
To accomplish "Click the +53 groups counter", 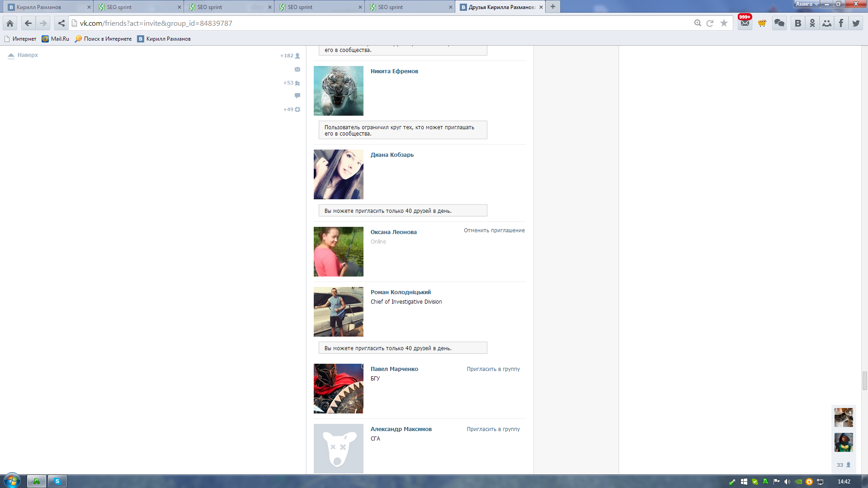I will 292,83.
